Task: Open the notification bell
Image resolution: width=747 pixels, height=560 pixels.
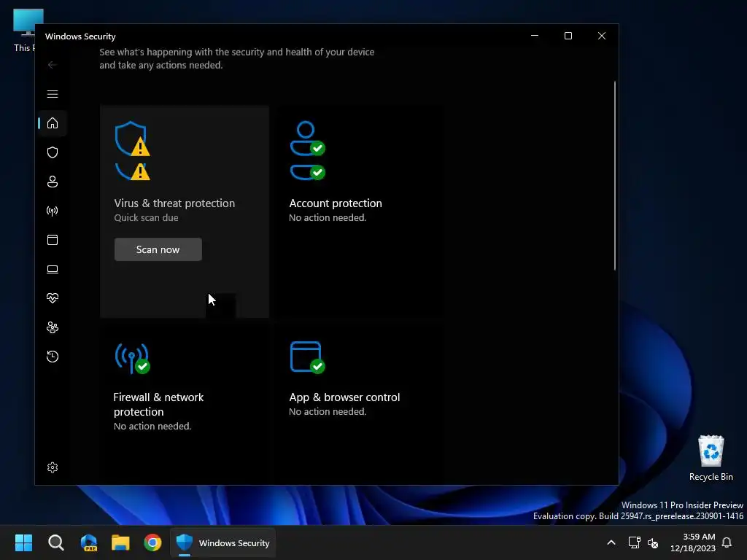Action: click(x=727, y=542)
